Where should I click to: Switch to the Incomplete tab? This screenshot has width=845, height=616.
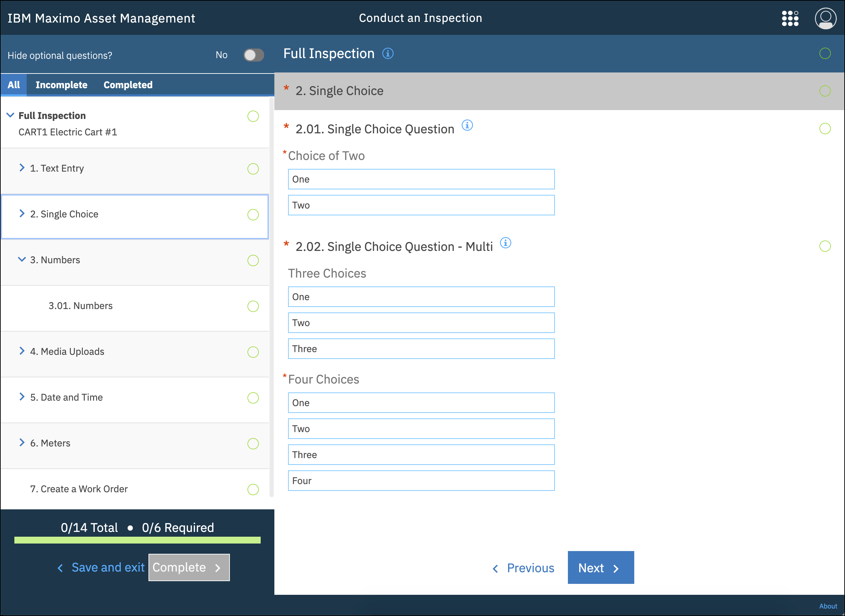point(62,85)
